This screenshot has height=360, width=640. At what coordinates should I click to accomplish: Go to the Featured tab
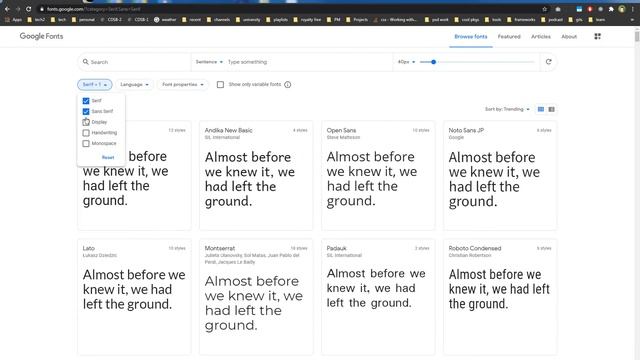[x=509, y=37]
